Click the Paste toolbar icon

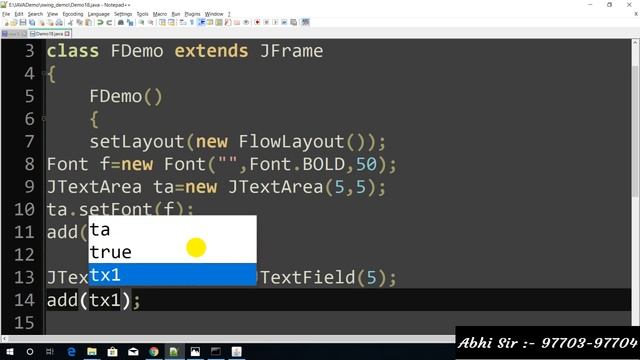pyautogui.click(x=88, y=22)
